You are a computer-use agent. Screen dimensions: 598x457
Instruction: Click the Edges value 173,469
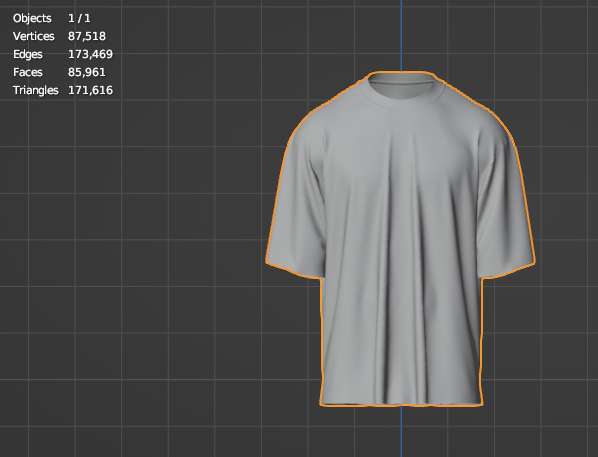90,54
